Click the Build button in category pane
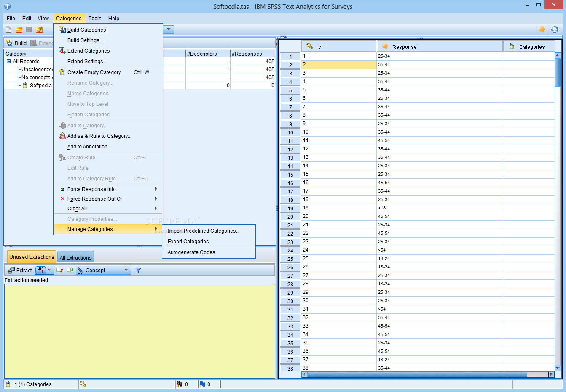The image size is (566, 392). (x=17, y=43)
